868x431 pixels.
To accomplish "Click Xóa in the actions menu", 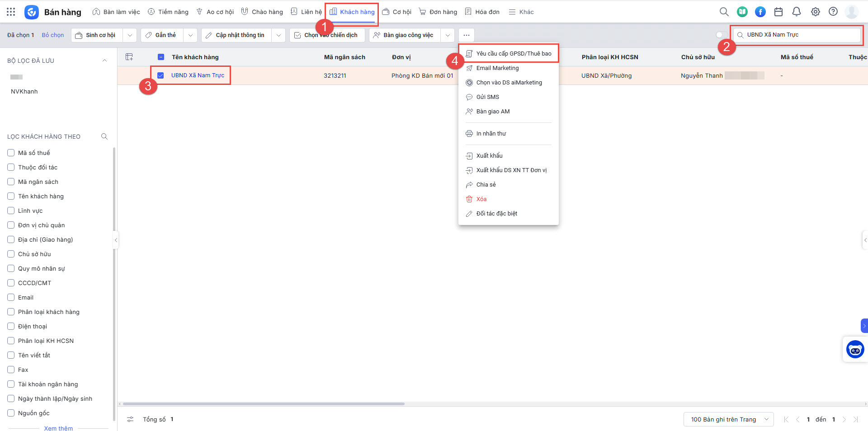I will pyautogui.click(x=509, y=199).
